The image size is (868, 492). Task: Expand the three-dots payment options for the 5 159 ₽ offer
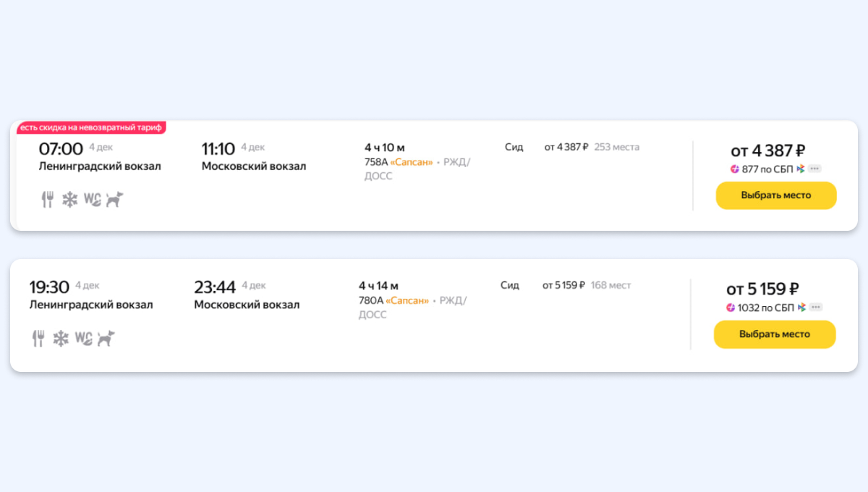point(815,307)
